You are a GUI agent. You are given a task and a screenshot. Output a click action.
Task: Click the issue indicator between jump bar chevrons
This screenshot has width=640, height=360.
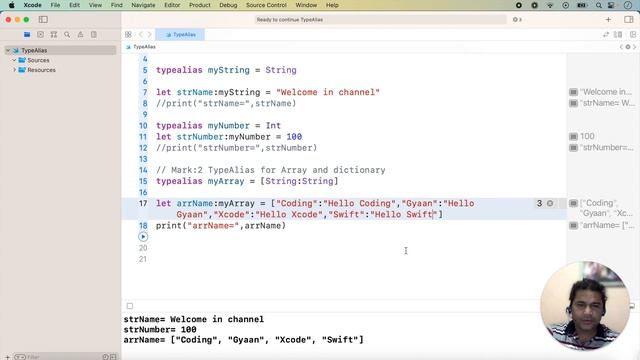coord(628,47)
